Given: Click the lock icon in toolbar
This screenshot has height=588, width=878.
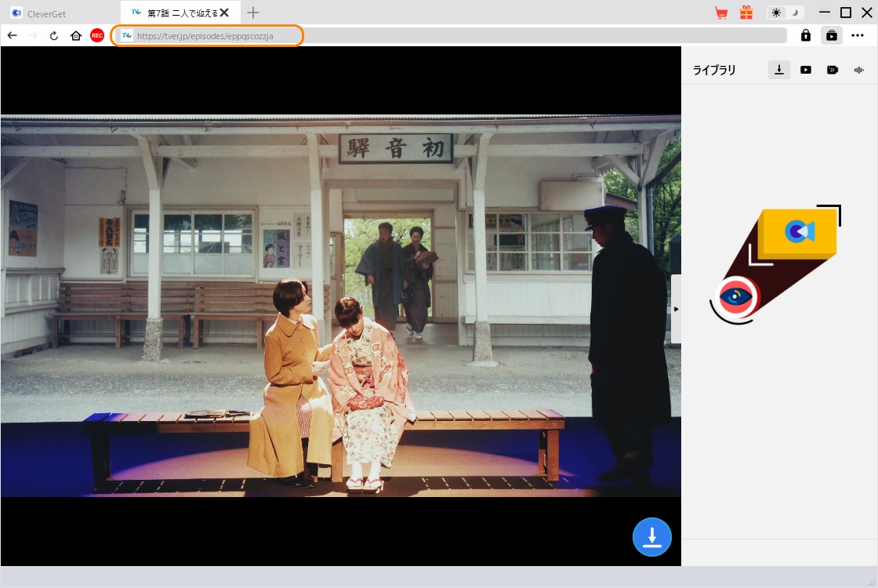Looking at the screenshot, I should click(806, 35).
